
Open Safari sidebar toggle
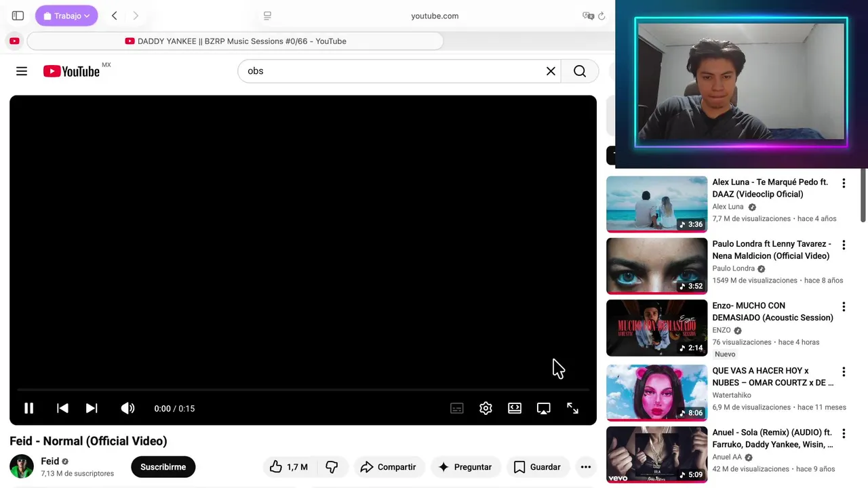[18, 16]
